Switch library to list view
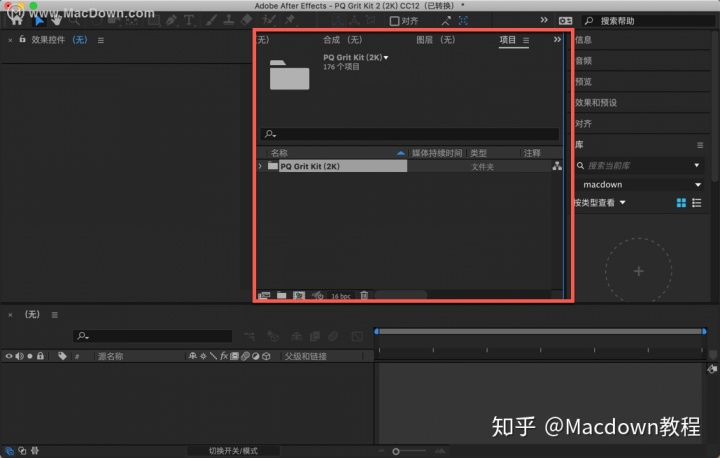The width and height of the screenshot is (720, 458). point(697,203)
